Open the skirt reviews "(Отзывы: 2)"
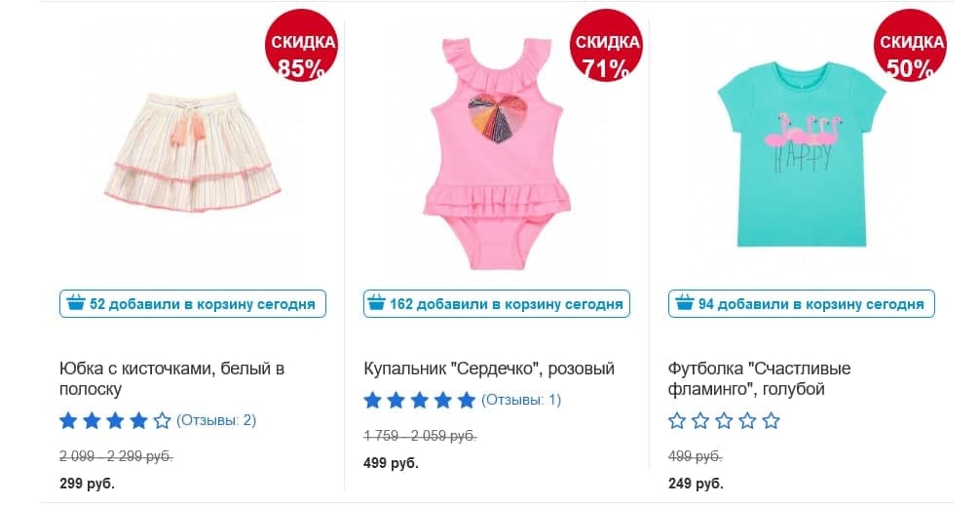Image resolution: width=980 pixels, height=506 pixels. 216,421
